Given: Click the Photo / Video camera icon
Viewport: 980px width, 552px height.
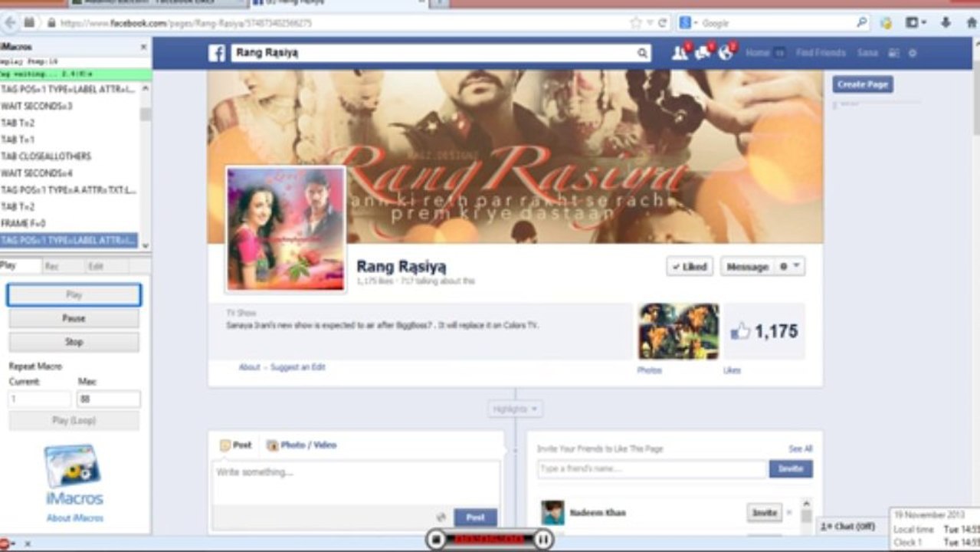Looking at the screenshot, I should (272, 445).
